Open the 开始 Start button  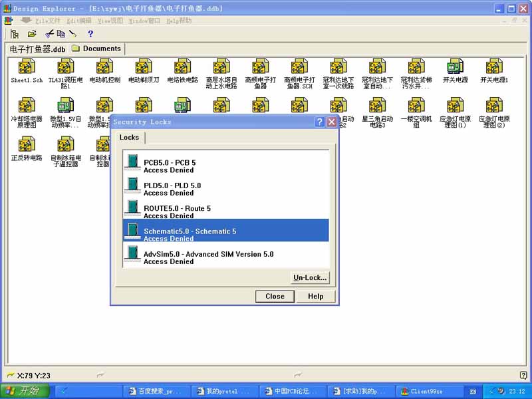click(x=25, y=390)
